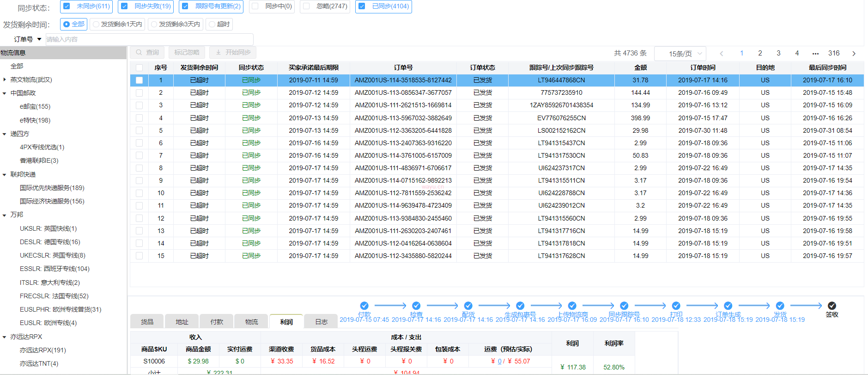
Task: Toggle the select-all header checkbox
Action: pos(139,68)
